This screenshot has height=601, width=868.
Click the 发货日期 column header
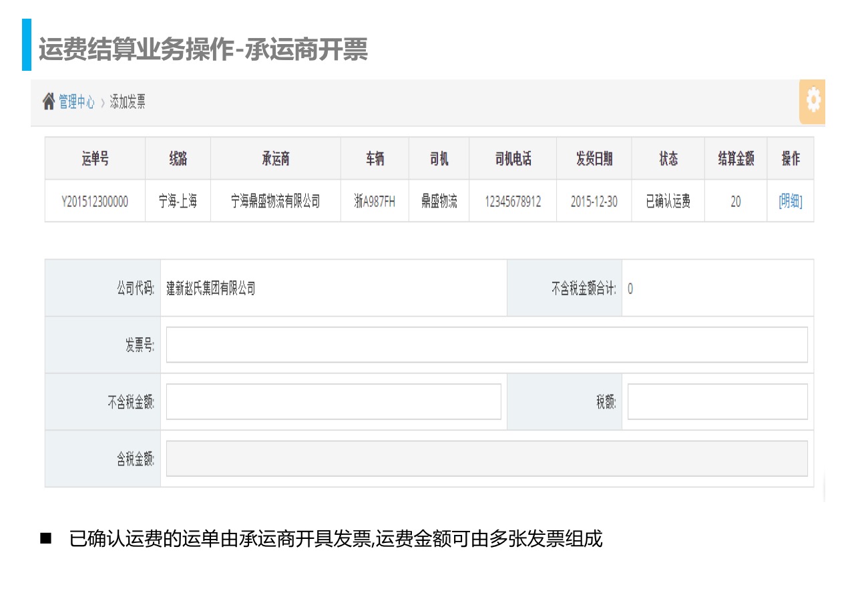594,159
